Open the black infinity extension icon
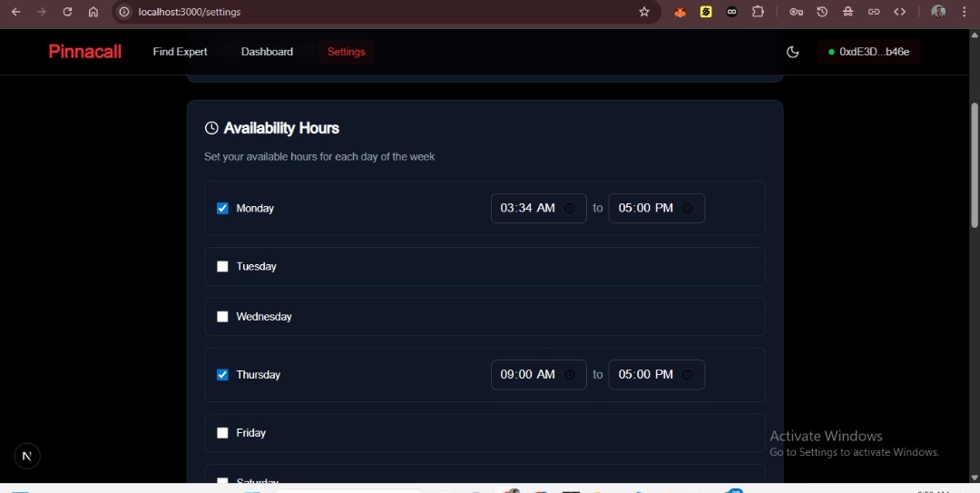The image size is (980, 493). tap(731, 12)
